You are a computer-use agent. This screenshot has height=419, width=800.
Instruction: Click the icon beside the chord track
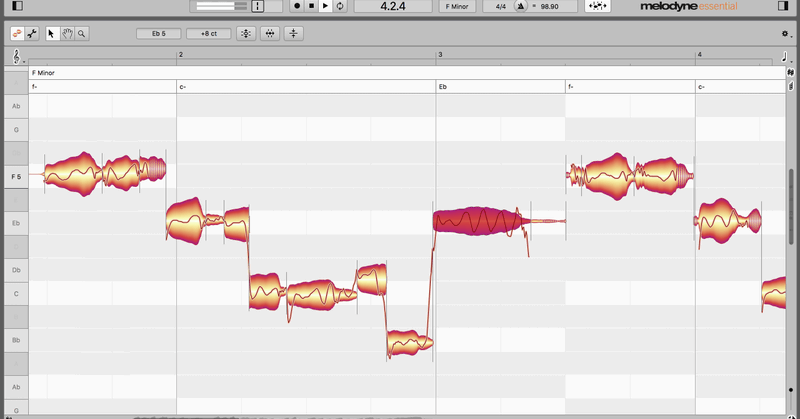(790, 86)
